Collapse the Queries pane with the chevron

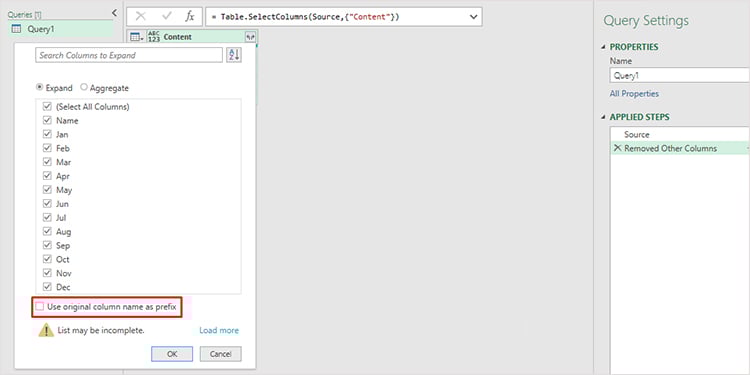114,13
